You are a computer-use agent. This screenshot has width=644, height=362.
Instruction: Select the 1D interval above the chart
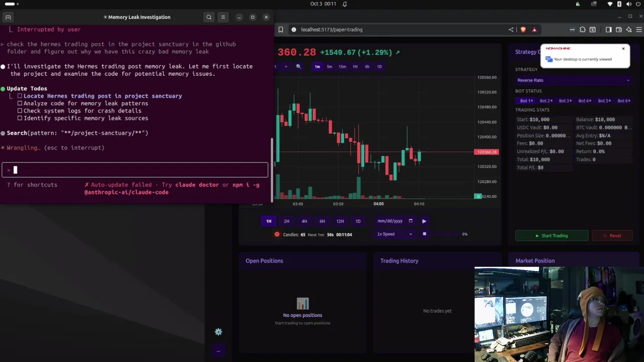(379, 66)
